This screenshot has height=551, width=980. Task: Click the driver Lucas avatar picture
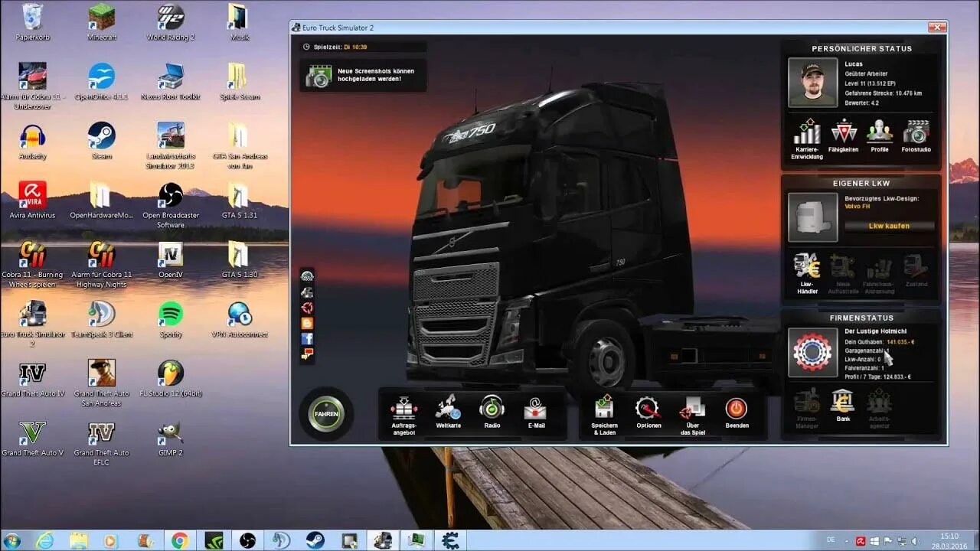(x=812, y=82)
